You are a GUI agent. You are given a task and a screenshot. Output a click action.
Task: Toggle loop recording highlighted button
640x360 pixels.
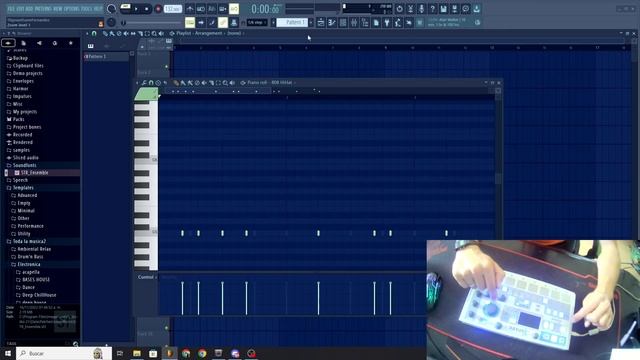[234, 9]
